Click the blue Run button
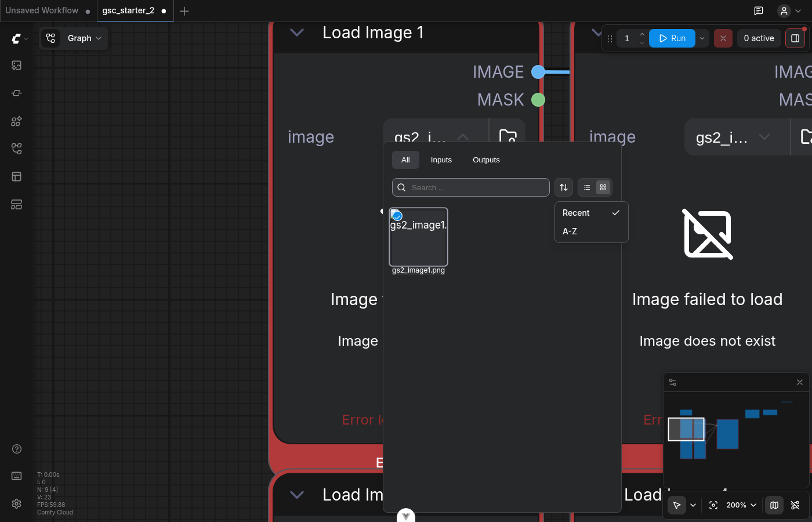This screenshot has height=522, width=812. click(x=672, y=38)
